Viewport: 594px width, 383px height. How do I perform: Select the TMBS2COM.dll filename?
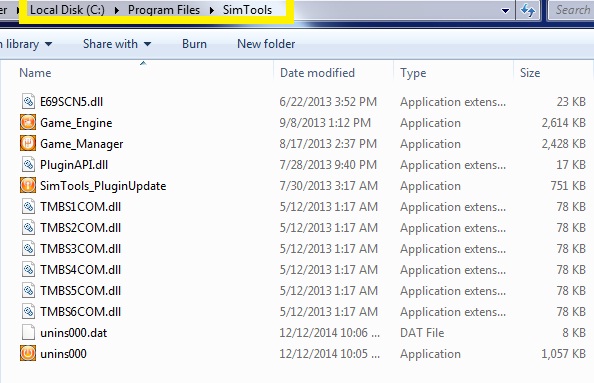(x=80, y=228)
